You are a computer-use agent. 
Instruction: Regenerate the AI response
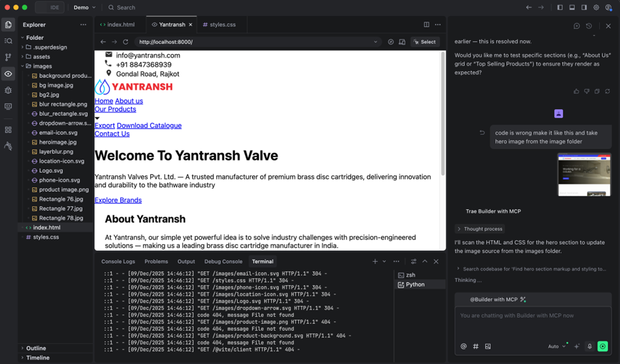click(x=607, y=91)
